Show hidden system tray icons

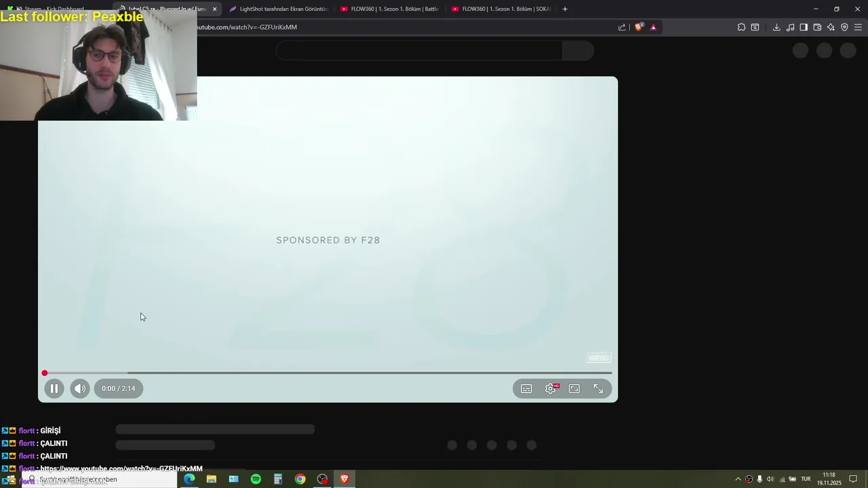(738, 479)
